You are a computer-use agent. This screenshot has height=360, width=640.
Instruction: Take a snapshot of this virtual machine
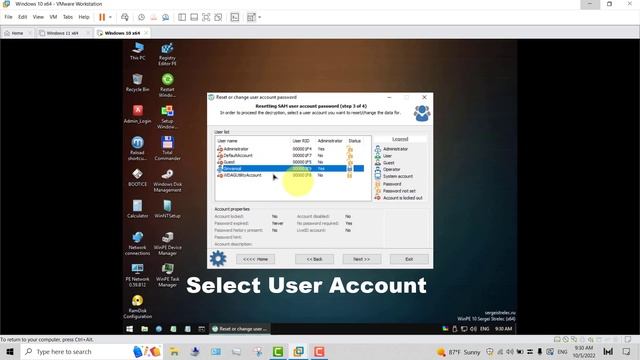click(141, 17)
